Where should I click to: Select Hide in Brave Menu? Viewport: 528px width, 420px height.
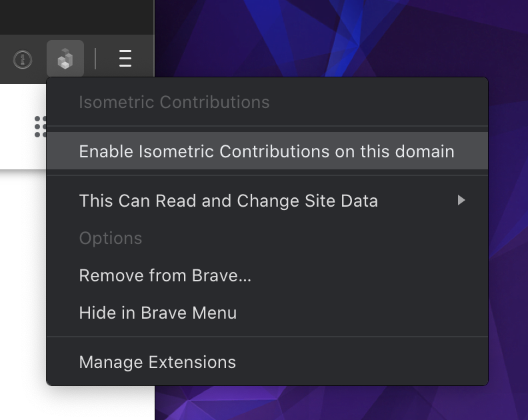pyautogui.click(x=267, y=313)
